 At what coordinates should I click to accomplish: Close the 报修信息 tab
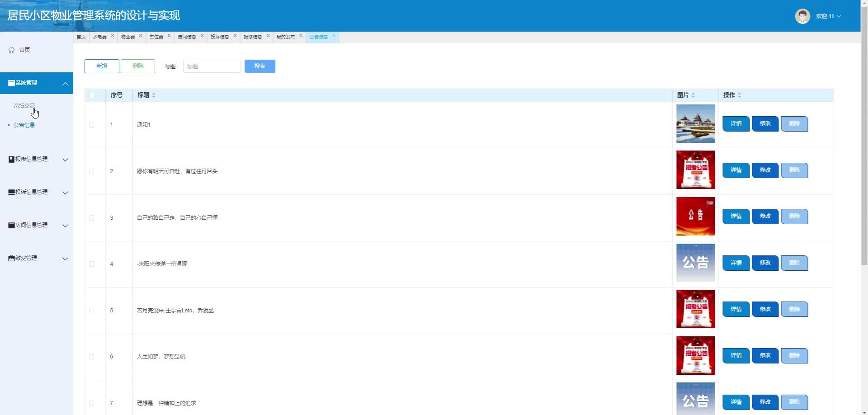[x=268, y=36]
